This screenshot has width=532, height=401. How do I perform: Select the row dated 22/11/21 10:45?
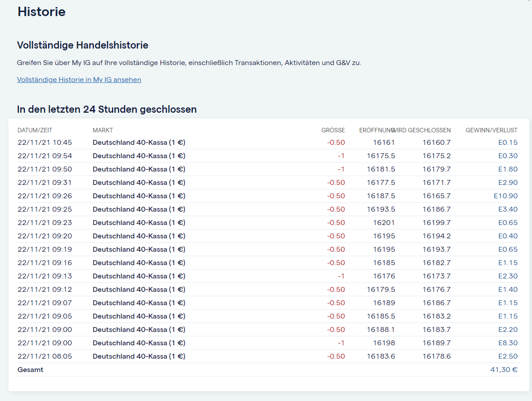click(268, 143)
